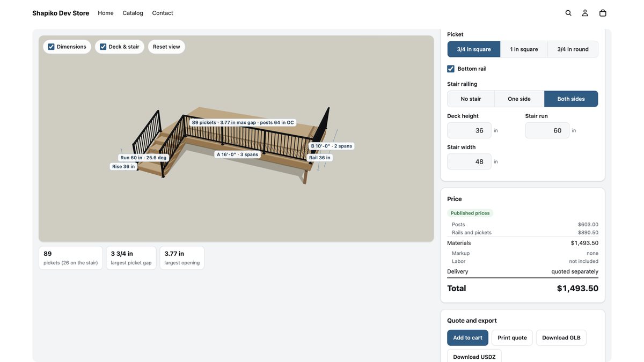Click the 'Published prices' badge
644x362 pixels.
point(470,213)
